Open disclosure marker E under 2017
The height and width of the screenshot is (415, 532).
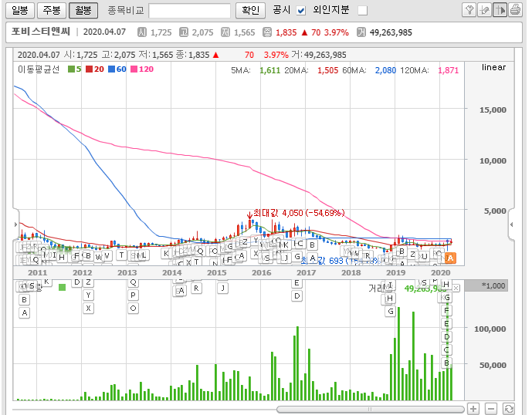click(296, 283)
